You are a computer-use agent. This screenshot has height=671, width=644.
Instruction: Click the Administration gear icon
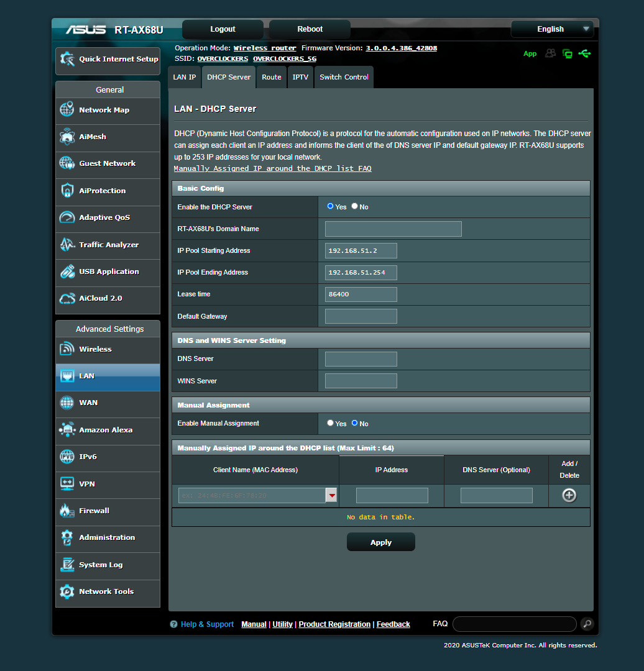[67, 537]
